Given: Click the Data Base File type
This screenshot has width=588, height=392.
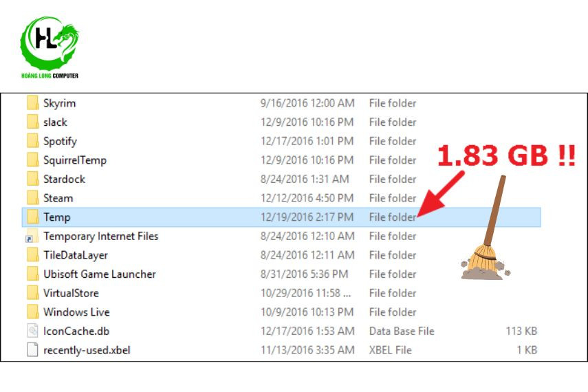Looking at the screenshot, I should [x=402, y=331].
